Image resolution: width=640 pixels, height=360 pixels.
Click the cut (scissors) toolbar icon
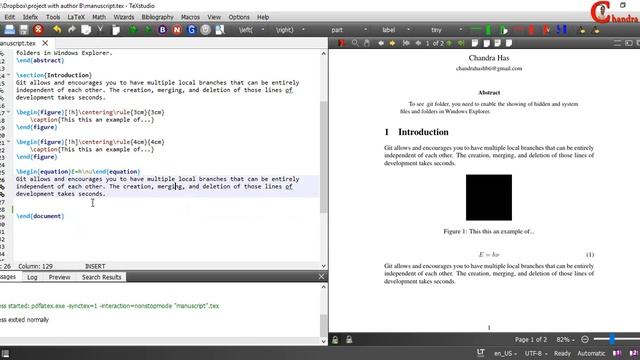click(x=100, y=30)
